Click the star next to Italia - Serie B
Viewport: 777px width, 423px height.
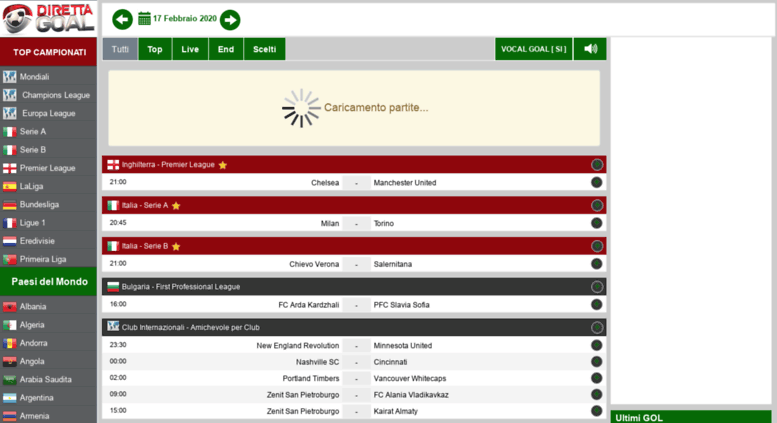176,246
